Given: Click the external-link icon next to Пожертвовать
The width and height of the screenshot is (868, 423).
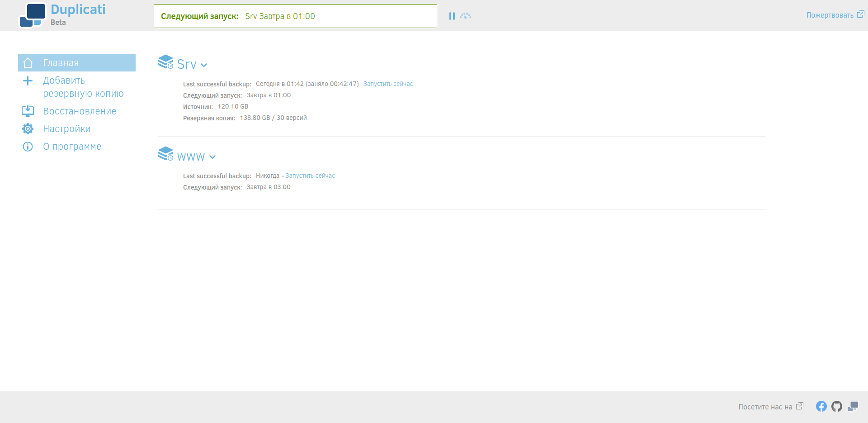Looking at the screenshot, I should 861,14.
